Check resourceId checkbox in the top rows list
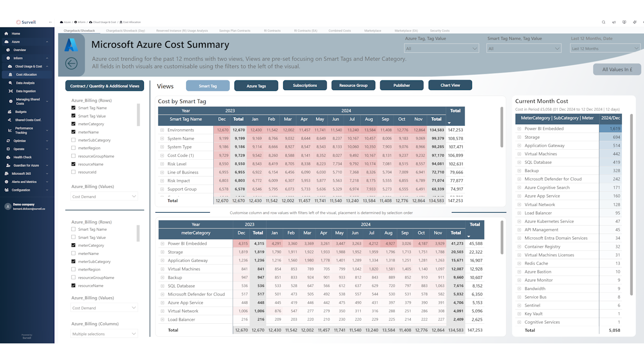The width and height of the screenshot is (644, 362). click(73, 172)
